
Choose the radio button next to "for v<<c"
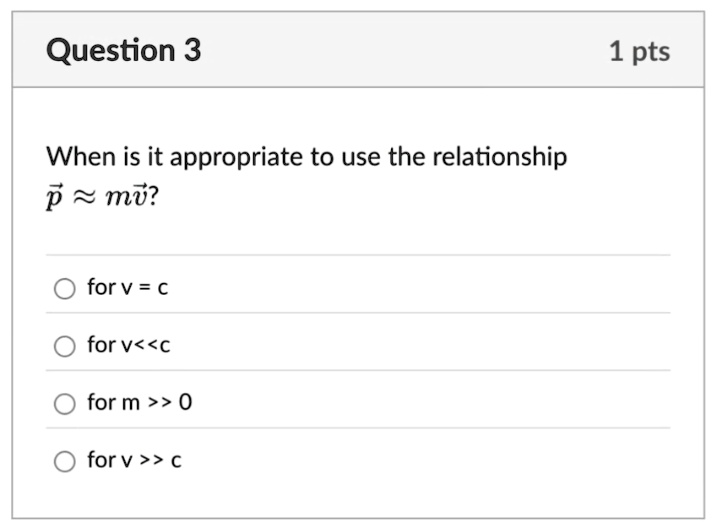click(64, 346)
